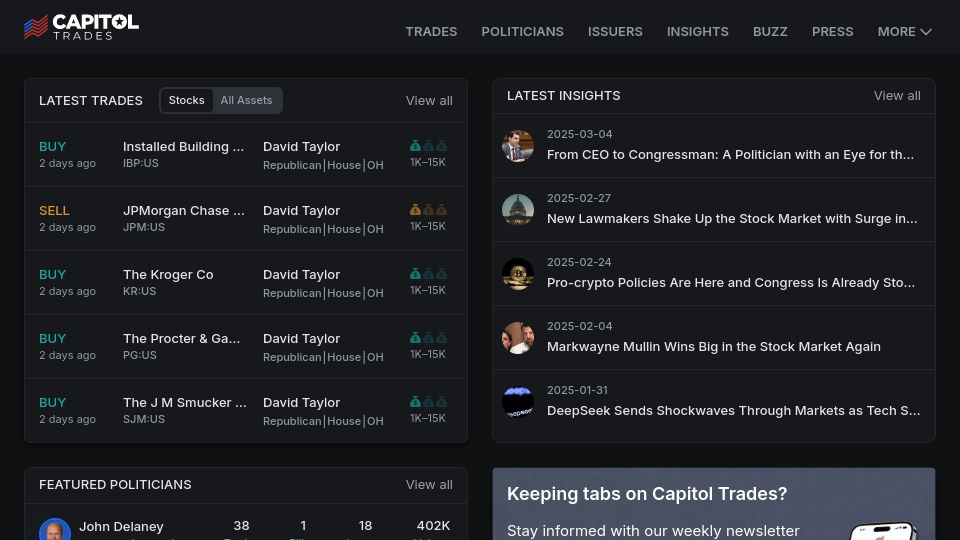Click bitcoin thumbnail of 2025-02-24 insight
This screenshot has width=960, height=540.
pyautogui.click(x=518, y=274)
